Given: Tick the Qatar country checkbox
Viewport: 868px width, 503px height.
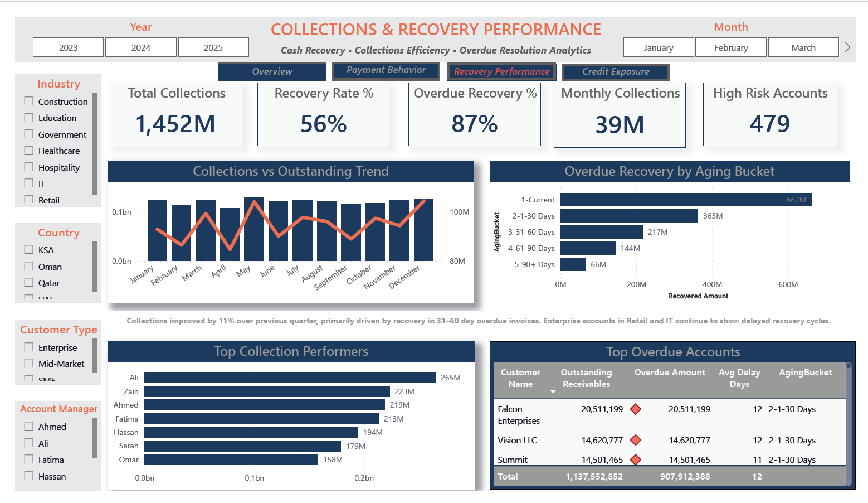Looking at the screenshot, I should click(x=29, y=283).
